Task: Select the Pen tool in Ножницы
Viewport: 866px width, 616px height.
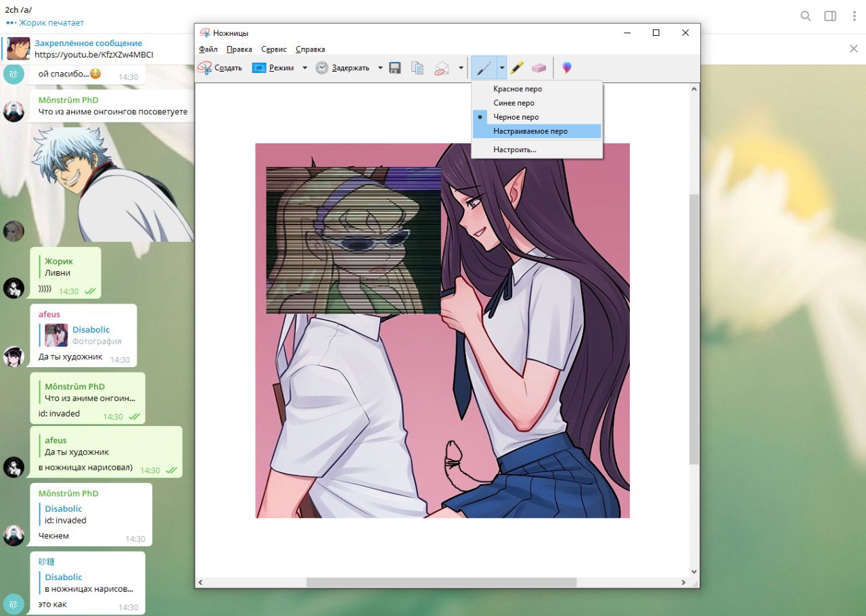Action: (484, 68)
